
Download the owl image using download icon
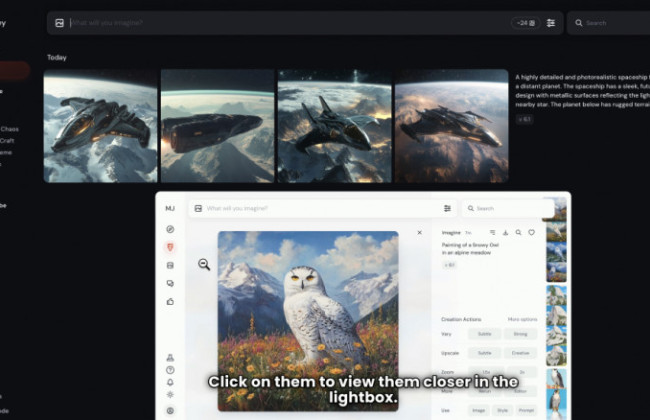505,232
